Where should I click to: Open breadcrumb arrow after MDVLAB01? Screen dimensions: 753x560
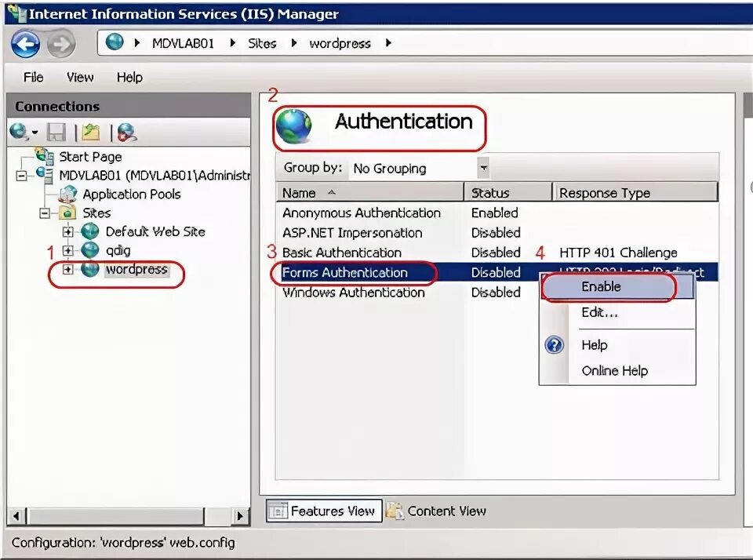click(x=232, y=42)
